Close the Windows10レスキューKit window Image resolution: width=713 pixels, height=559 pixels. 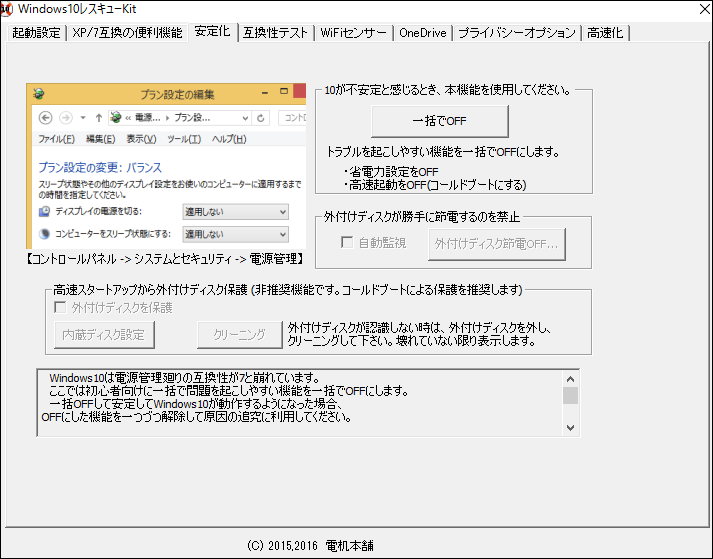pyautogui.click(x=704, y=9)
